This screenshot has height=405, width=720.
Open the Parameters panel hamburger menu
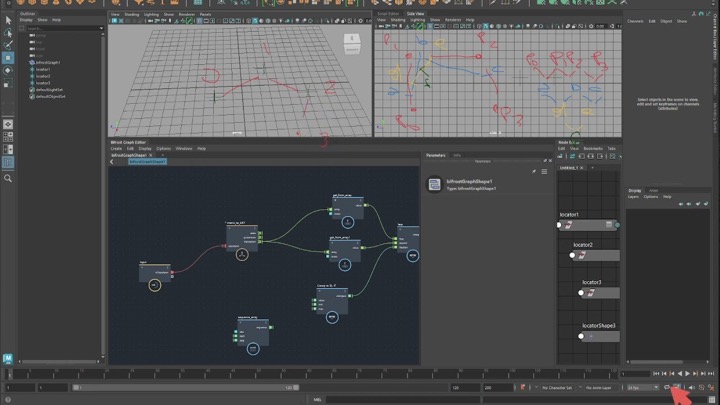(544, 172)
